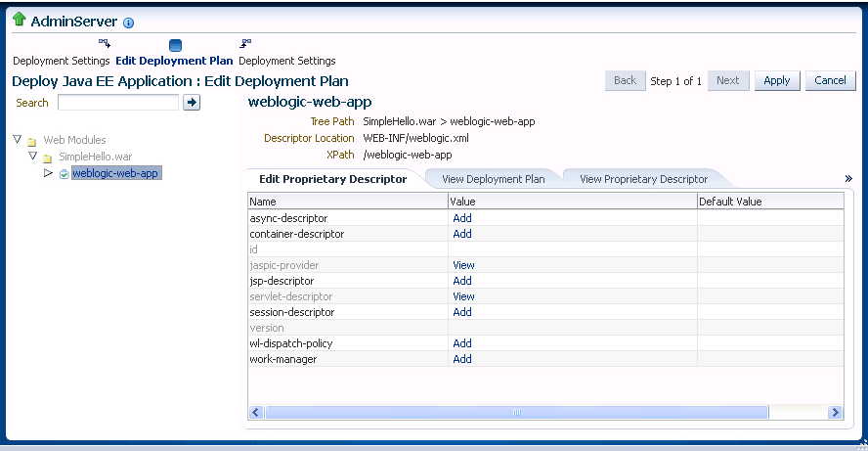The height and width of the screenshot is (451, 868).
Task: Click the Edit Deployment Plan train step icon
Action: [176, 45]
